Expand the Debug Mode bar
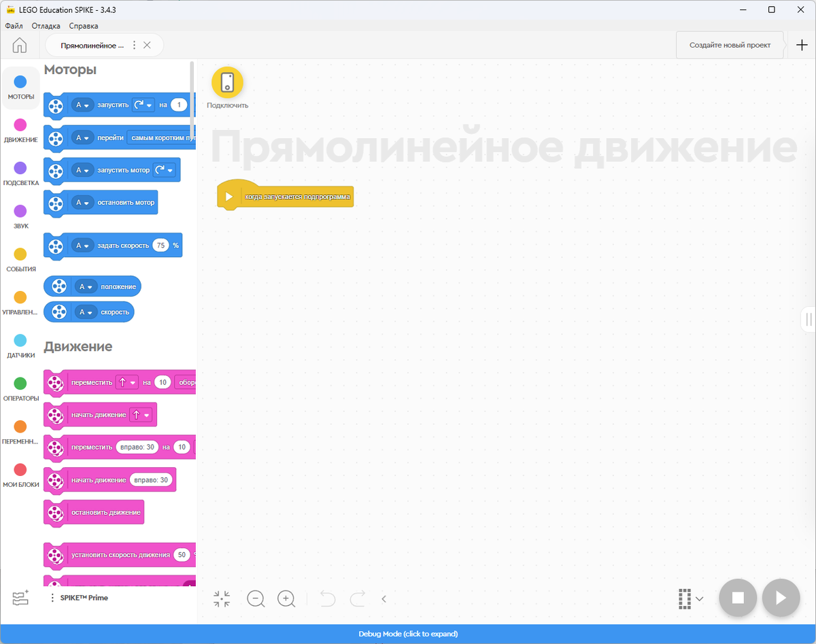The width and height of the screenshot is (816, 644). [x=408, y=633]
